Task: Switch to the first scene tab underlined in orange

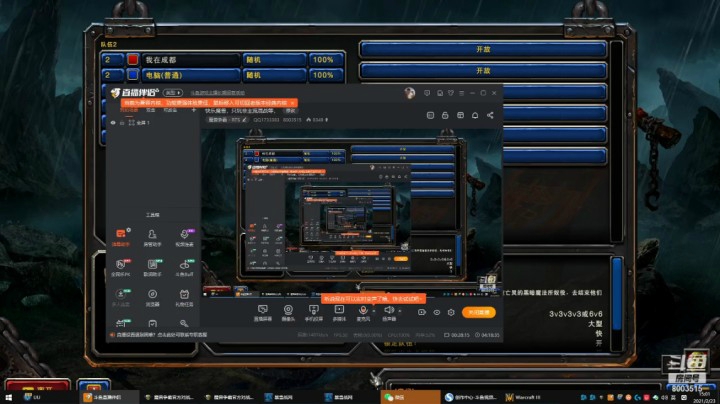Action: 129,110
